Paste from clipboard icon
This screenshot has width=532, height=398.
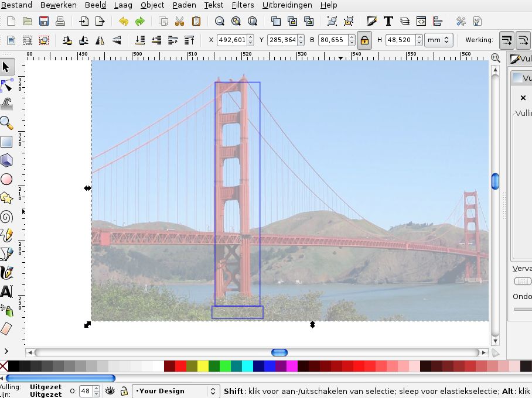(196, 21)
